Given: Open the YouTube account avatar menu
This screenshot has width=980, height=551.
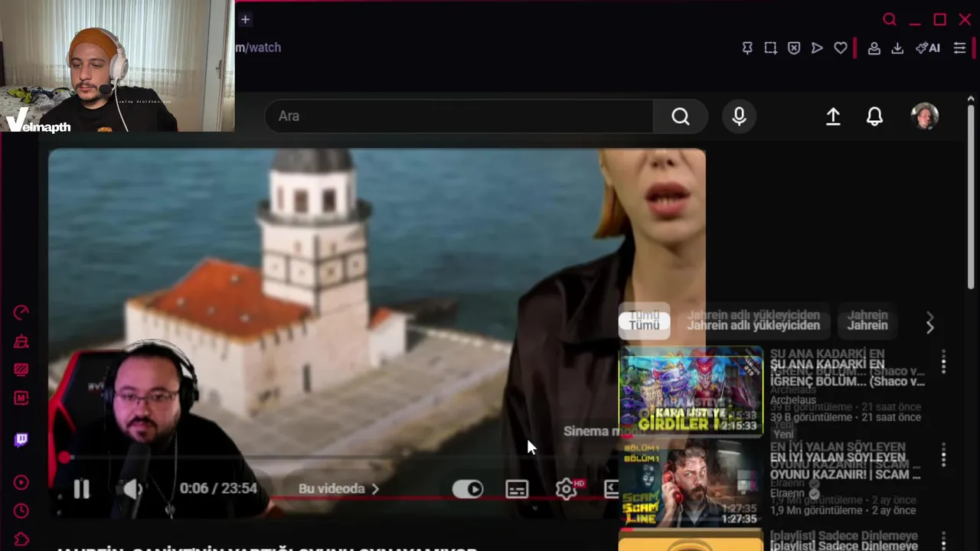Looking at the screenshot, I should click(x=925, y=116).
